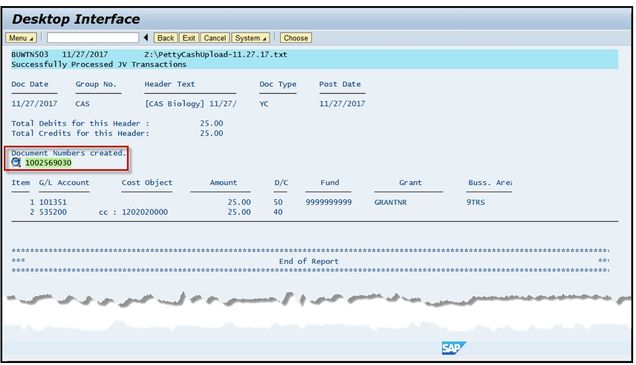Select the GRANTNR grant value
Screen dimensions: 636x365
pyautogui.click(x=390, y=202)
